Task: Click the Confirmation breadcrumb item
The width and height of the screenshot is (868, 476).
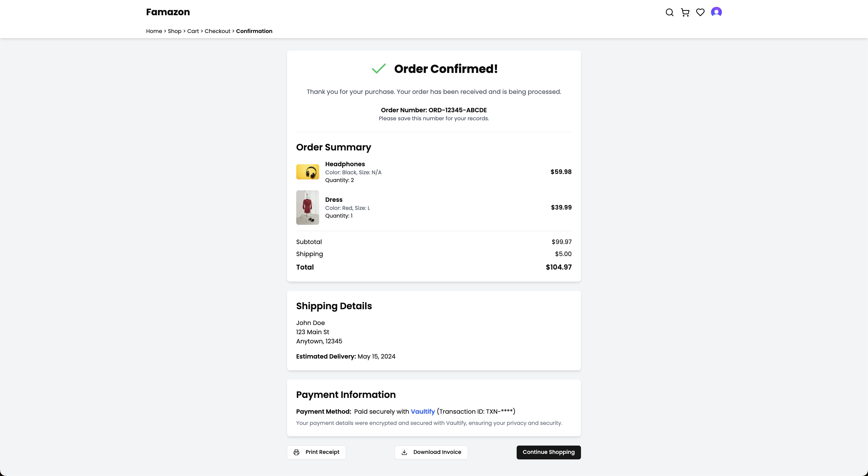Action: (x=254, y=31)
